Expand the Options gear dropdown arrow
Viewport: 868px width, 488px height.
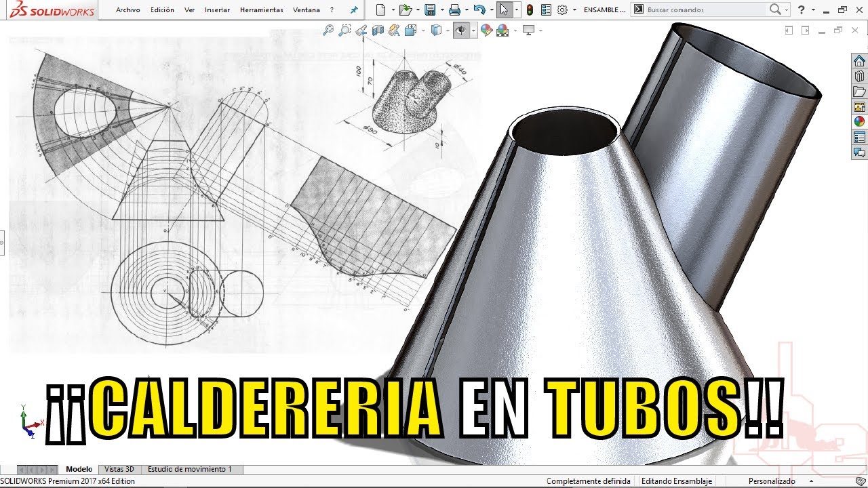[x=574, y=10]
